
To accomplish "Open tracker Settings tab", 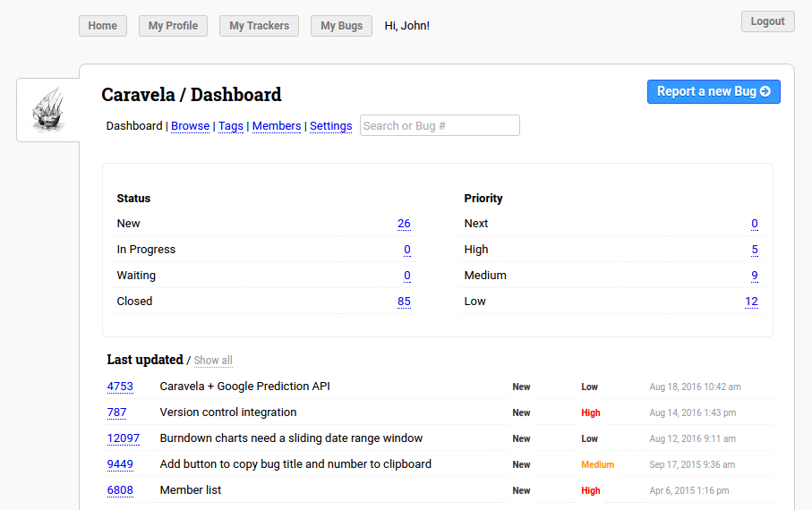I will click(330, 126).
